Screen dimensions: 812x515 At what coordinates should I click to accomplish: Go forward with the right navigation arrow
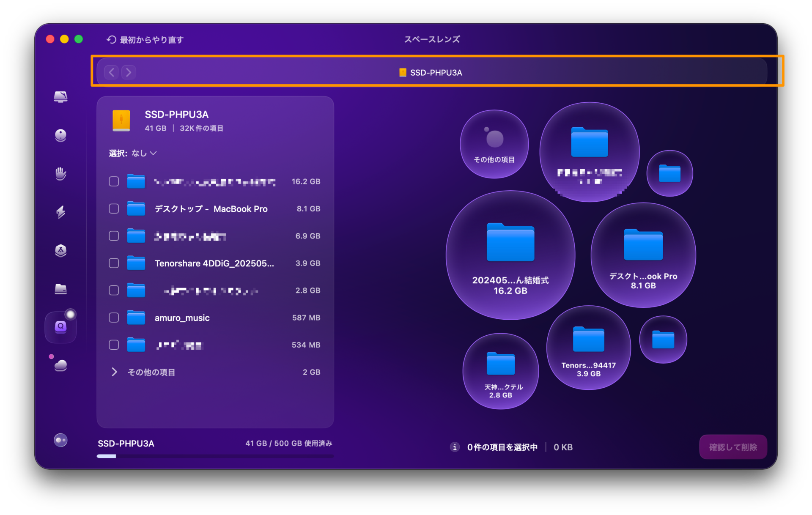[x=129, y=72]
